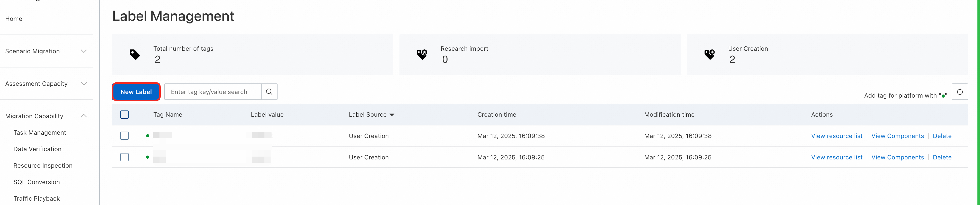Click the Total number of tags icon
980x205 pixels.
135,55
